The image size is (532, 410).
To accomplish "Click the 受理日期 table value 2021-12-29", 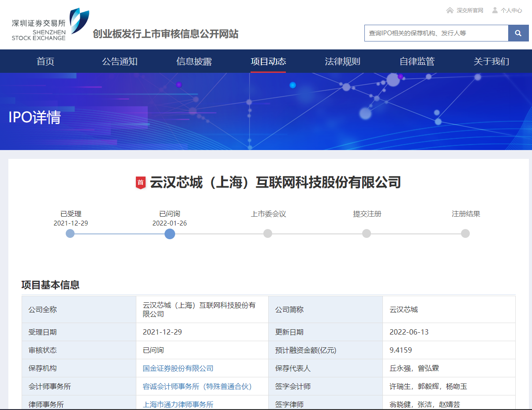I will [162, 332].
